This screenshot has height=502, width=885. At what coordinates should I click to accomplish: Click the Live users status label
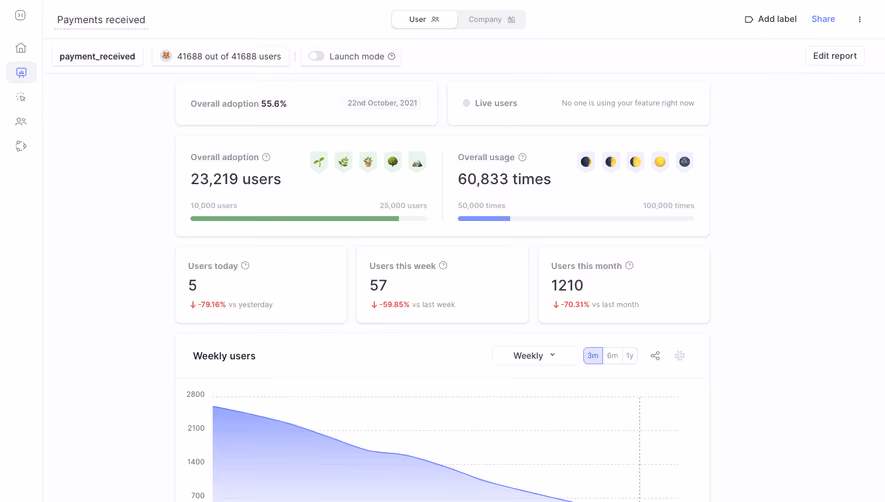tap(496, 103)
